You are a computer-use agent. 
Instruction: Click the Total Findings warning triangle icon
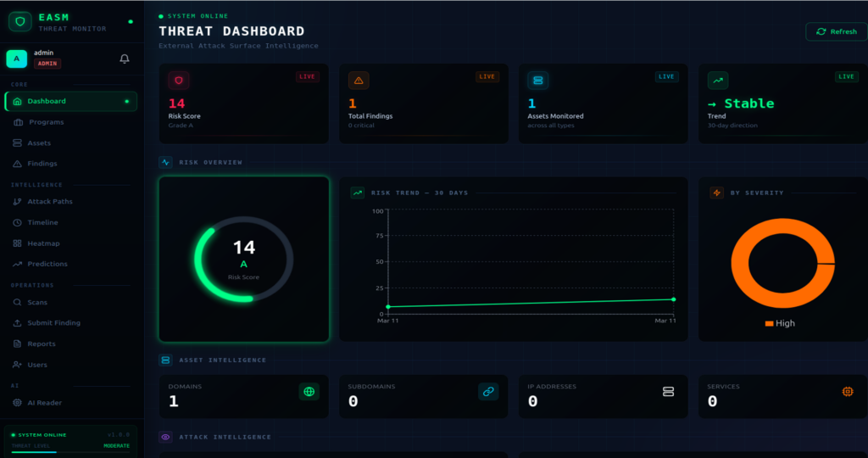pos(359,81)
